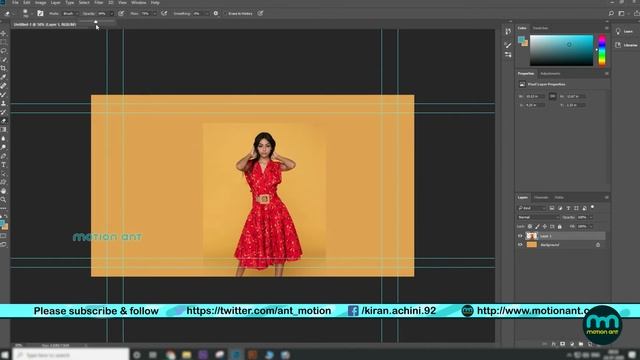Hide Layer 1 visibility eye
The height and width of the screenshot is (360, 640).
point(520,236)
